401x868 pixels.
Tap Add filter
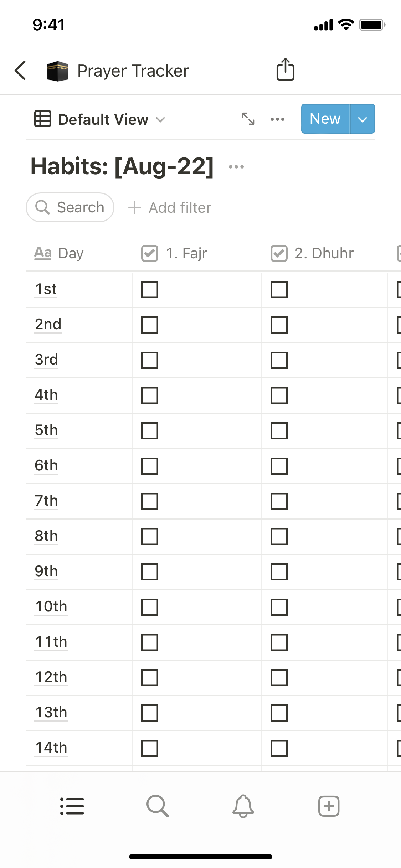pyautogui.click(x=170, y=207)
